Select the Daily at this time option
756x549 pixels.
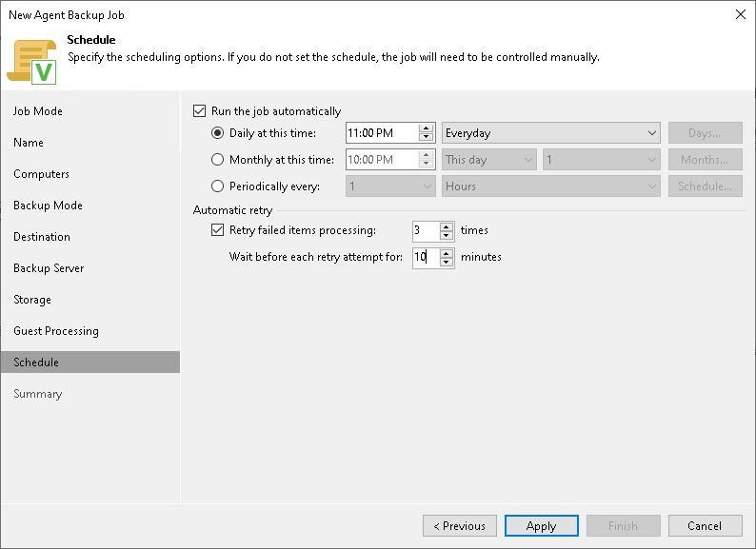(218, 133)
